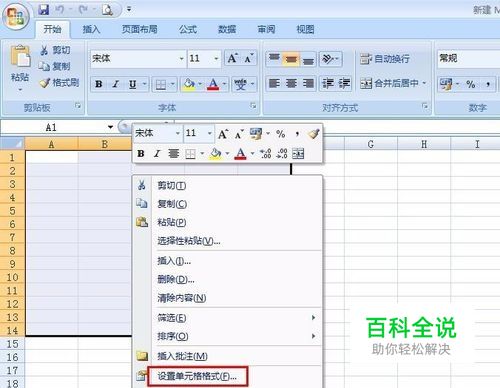Switch to 页面布局 tab
Viewport: 500px width, 388px height.
coord(140,29)
